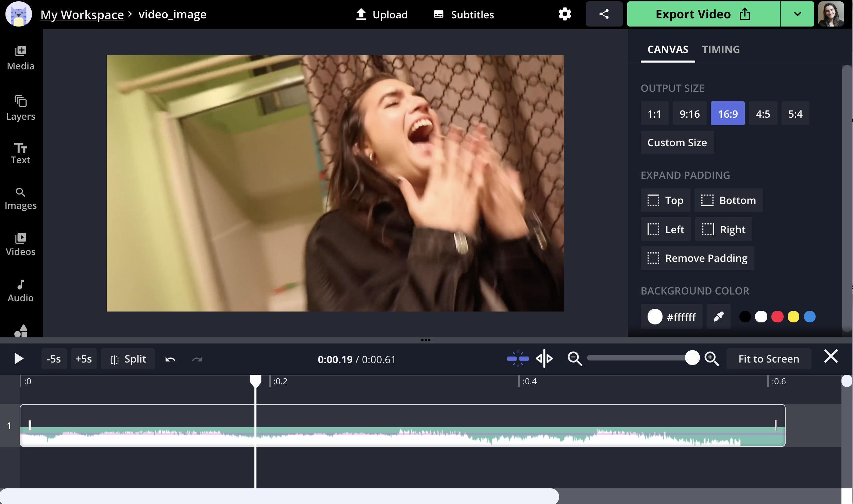
Task: Drag the timeline playhead marker
Action: (255, 381)
